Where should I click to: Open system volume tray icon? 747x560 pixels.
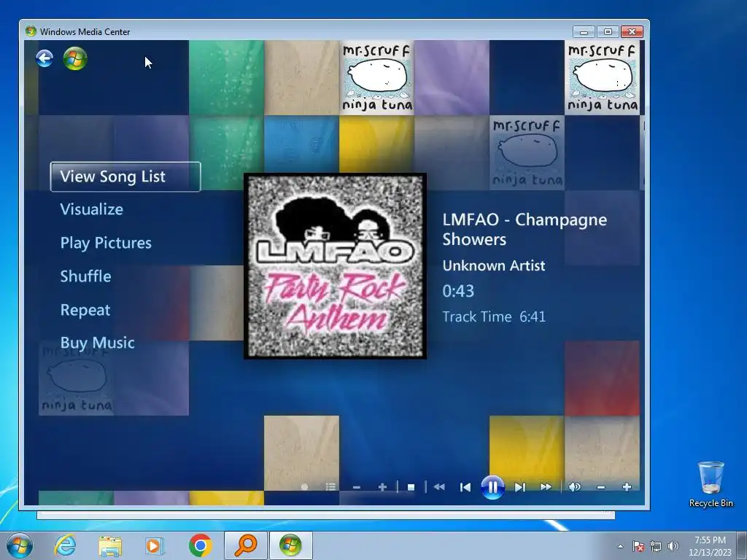tap(673, 546)
